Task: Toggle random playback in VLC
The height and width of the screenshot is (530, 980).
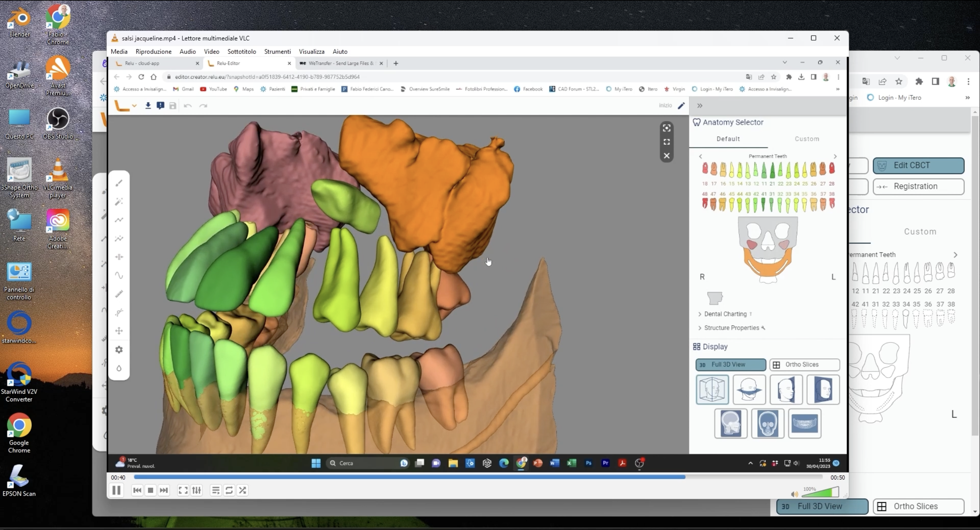Action: point(242,490)
